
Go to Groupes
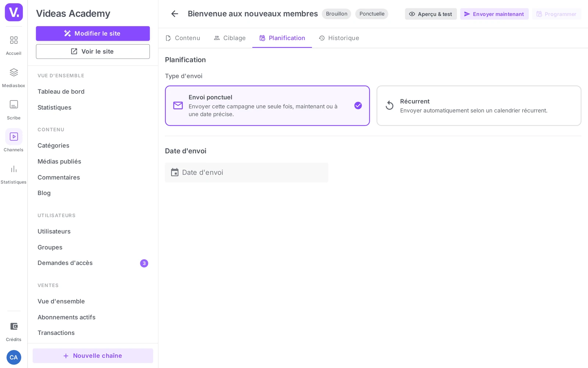50,247
